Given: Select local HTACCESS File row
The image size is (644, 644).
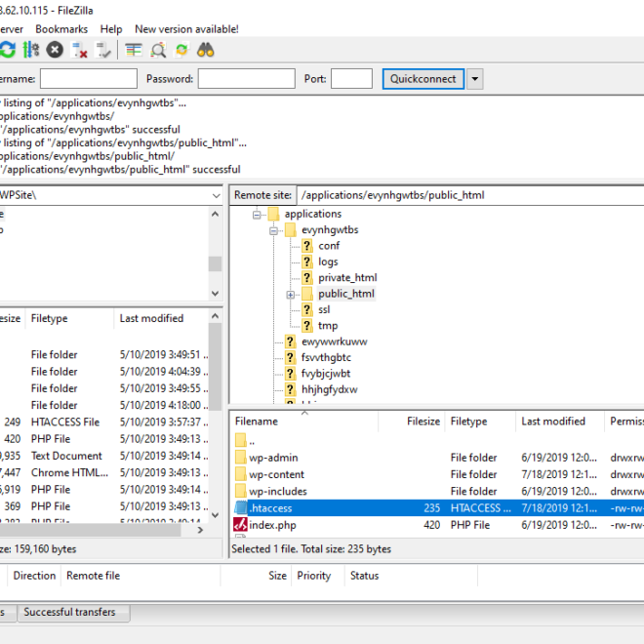Looking at the screenshot, I should [x=103, y=423].
